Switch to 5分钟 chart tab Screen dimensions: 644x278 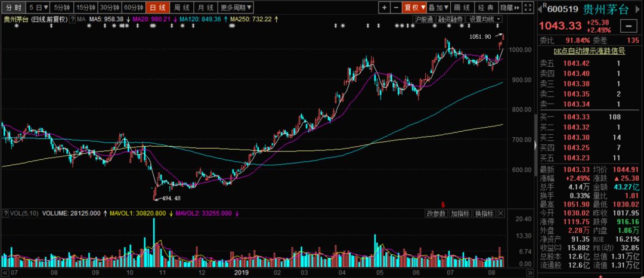[63, 7]
